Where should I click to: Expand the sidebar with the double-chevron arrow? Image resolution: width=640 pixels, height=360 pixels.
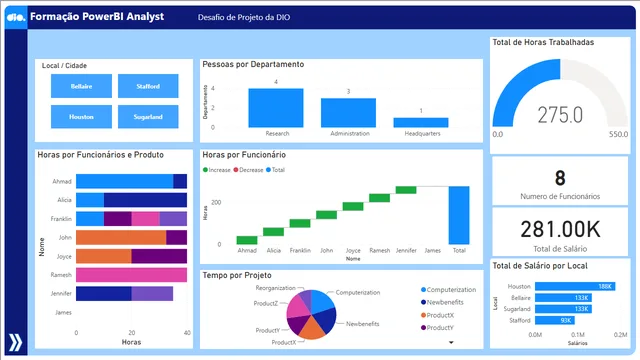coord(15,342)
